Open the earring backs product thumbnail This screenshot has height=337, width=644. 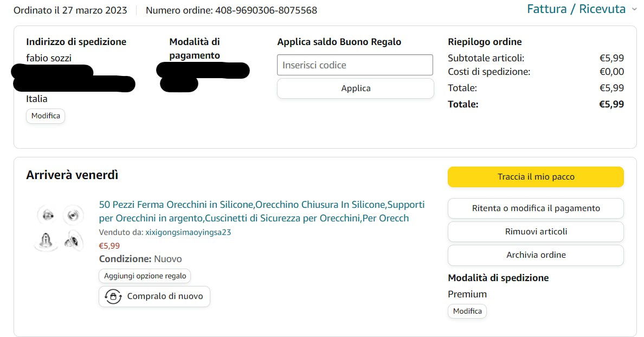click(60, 228)
